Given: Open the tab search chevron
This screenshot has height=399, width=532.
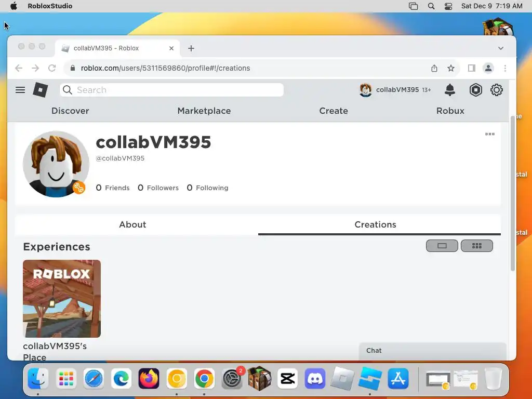Looking at the screenshot, I should (501, 48).
